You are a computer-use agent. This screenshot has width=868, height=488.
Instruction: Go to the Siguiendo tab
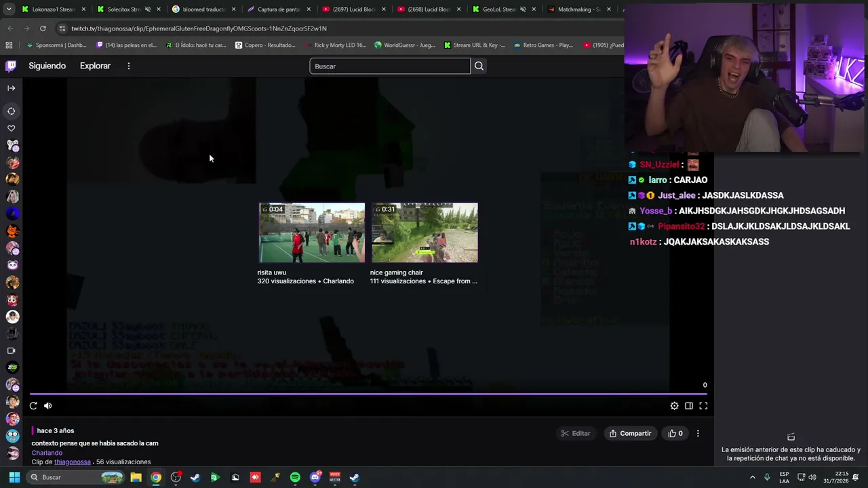(x=47, y=66)
